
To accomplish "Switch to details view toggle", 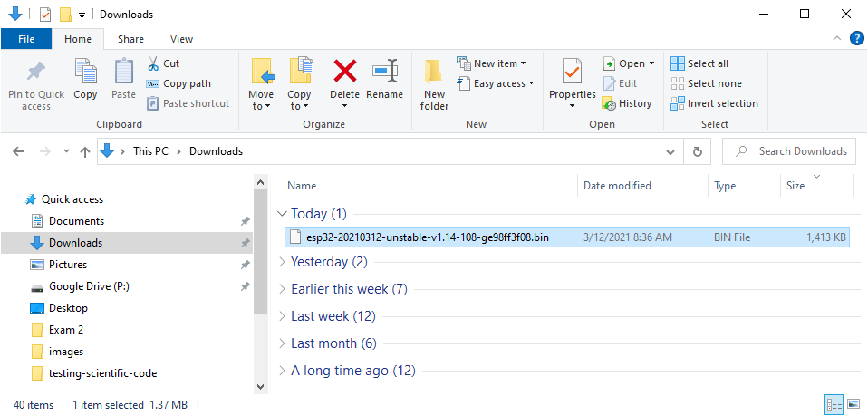I will click(x=833, y=404).
